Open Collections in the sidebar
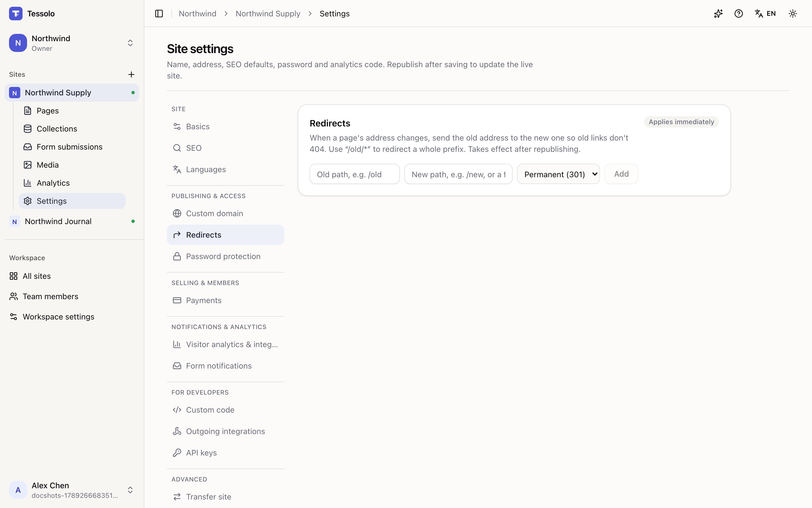Screen dimensions: 812x508 (x=72, y=129)
